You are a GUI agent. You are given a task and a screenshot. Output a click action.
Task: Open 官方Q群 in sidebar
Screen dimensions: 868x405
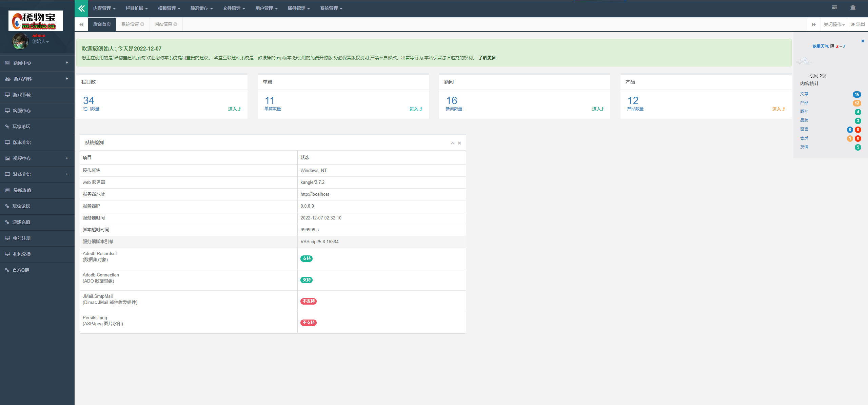[37, 270]
